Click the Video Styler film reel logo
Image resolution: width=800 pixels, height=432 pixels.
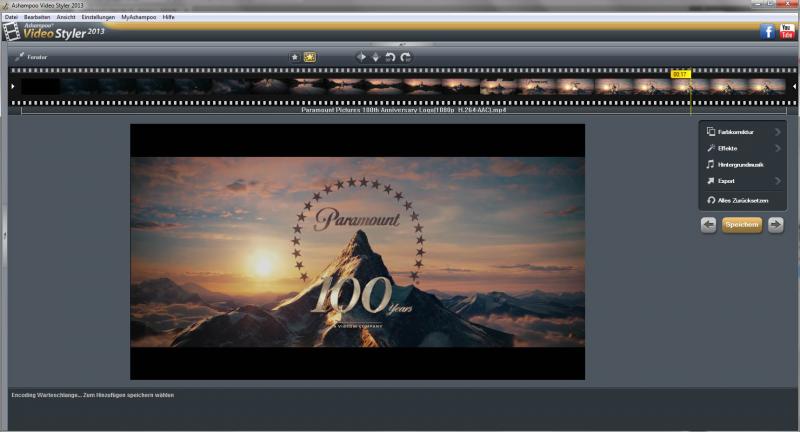[11, 32]
